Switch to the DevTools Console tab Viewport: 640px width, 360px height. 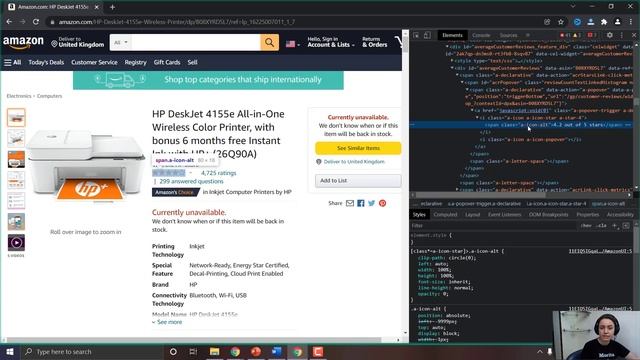click(x=481, y=36)
